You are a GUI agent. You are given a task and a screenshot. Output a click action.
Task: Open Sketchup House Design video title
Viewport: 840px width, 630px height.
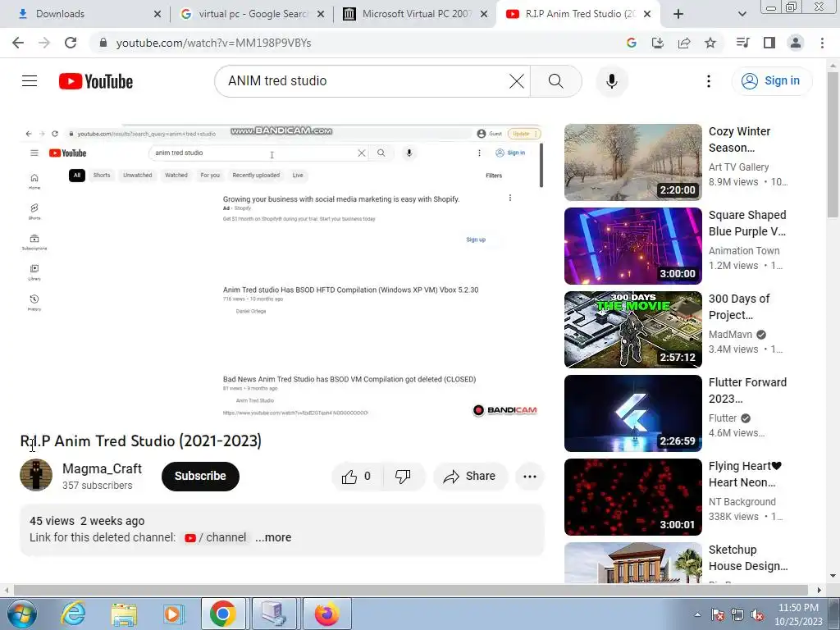coord(748,558)
